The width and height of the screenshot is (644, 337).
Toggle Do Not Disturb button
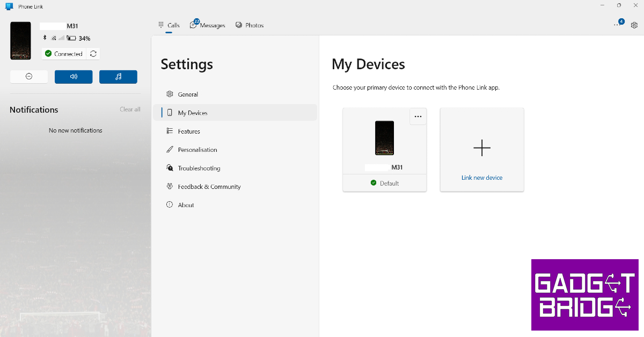pos(29,77)
